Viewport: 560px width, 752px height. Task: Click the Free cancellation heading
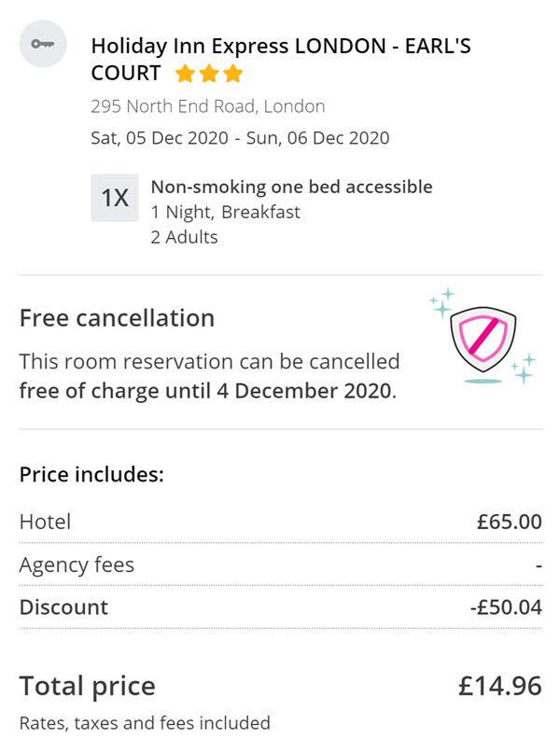coord(117,318)
